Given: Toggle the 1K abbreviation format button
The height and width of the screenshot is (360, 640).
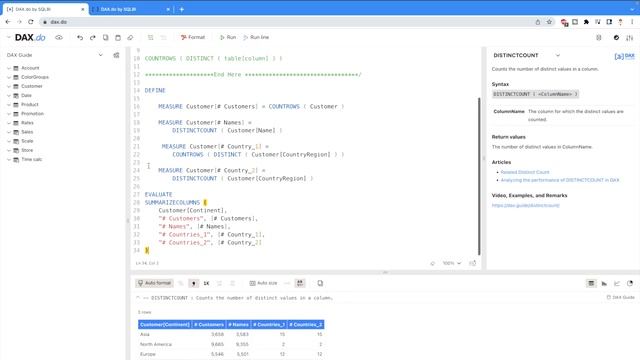Looking at the screenshot, I should point(207,283).
